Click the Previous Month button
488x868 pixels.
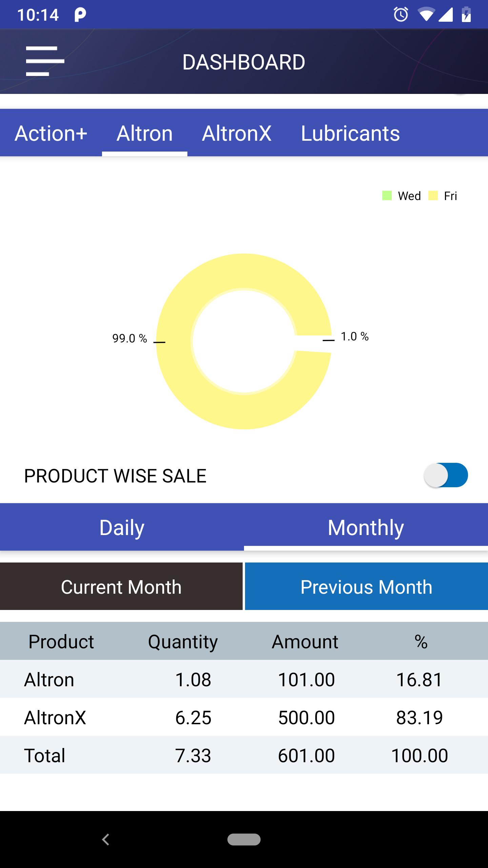click(366, 587)
